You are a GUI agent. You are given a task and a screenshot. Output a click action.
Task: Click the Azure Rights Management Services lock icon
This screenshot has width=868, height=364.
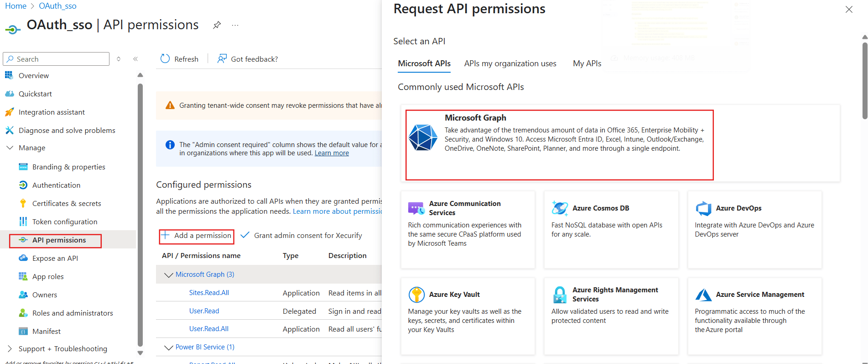pos(560,295)
